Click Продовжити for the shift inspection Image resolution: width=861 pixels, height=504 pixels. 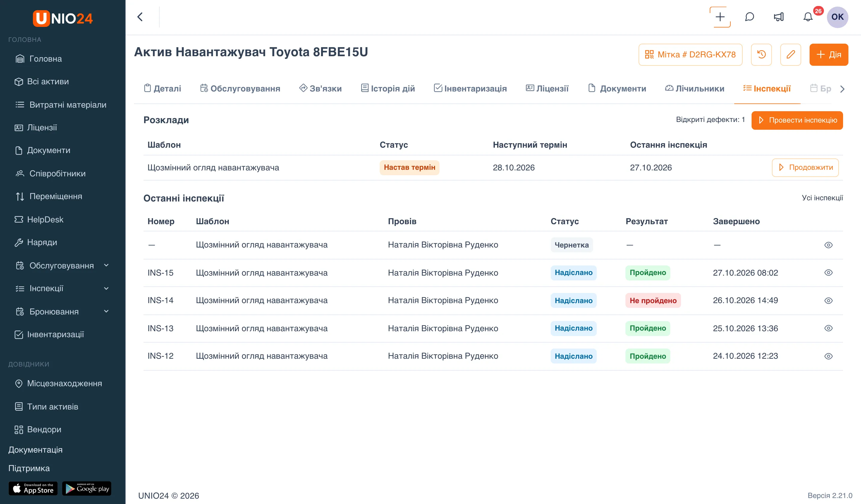click(x=805, y=167)
